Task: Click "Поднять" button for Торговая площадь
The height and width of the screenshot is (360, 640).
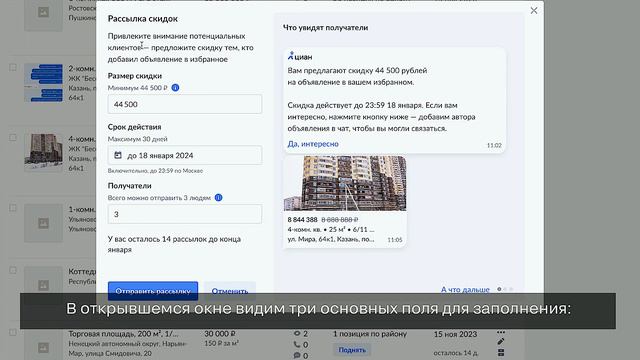Action: 352,350
